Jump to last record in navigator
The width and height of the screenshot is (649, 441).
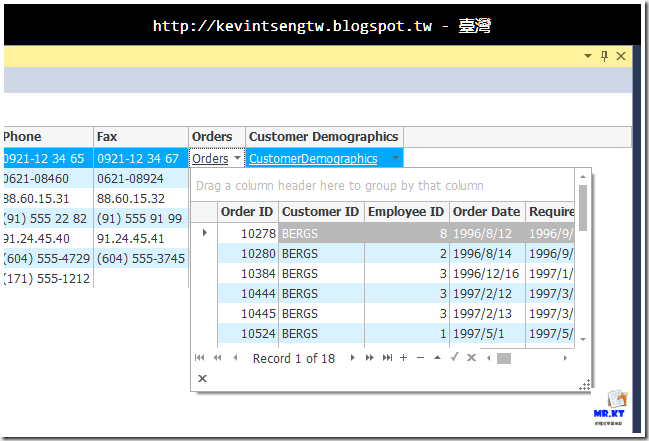click(387, 358)
